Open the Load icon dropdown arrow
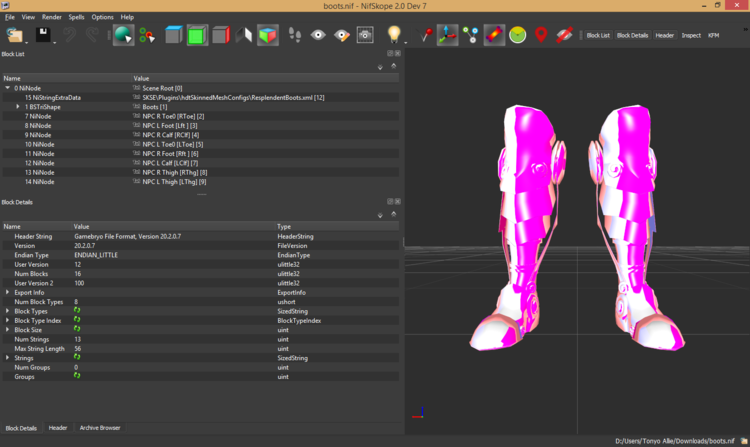Image resolution: width=750 pixels, height=447 pixels. point(26,43)
